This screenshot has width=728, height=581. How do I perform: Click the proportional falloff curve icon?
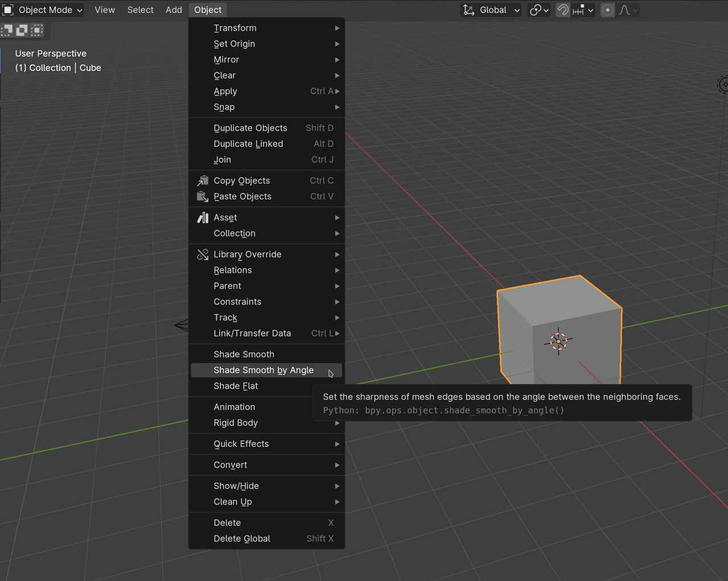pos(624,10)
